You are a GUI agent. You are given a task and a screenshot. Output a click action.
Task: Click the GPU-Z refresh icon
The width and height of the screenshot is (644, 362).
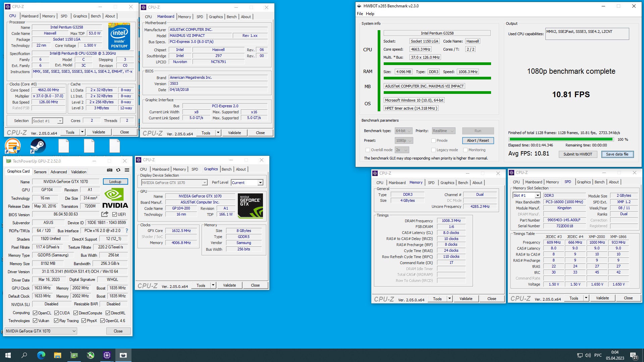pos(118,170)
